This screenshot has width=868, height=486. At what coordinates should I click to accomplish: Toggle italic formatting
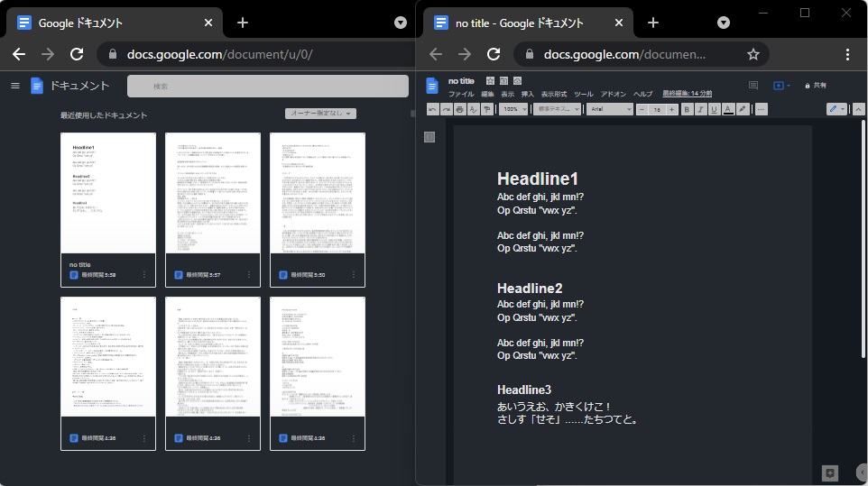coord(700,109)
